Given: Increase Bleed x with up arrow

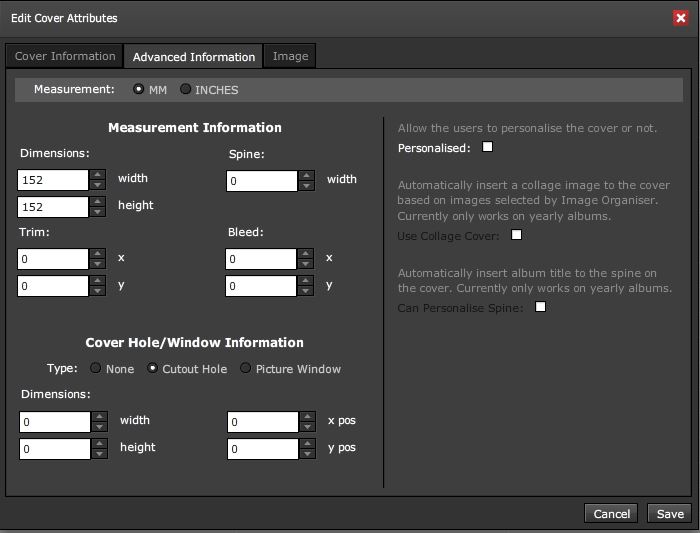Looking at the screenshot, I should coord(305,254).
